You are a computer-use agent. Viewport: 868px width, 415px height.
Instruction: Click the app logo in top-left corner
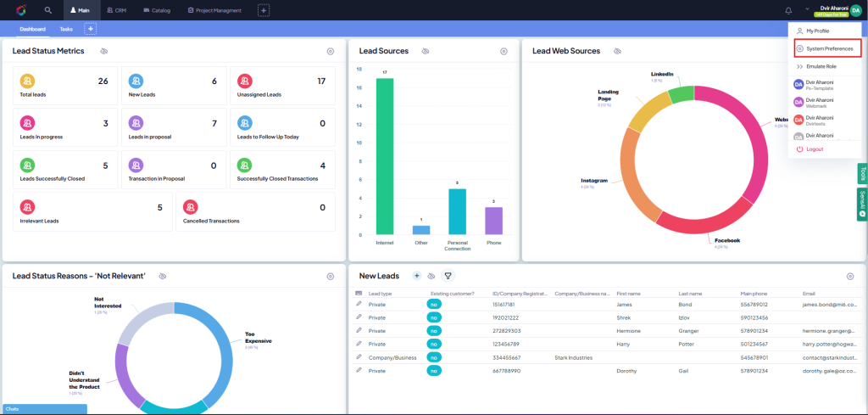tap(21, 10)
